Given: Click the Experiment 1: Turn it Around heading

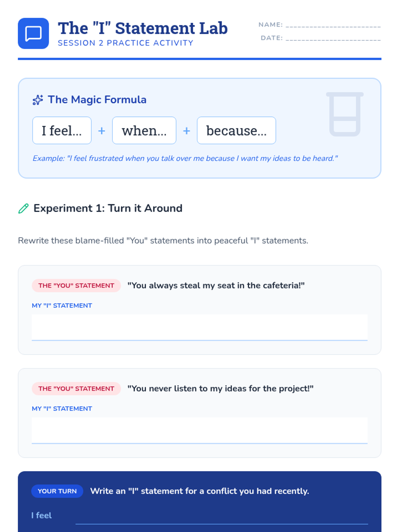Looking at the screenshot, I should [x=108, y=208].
